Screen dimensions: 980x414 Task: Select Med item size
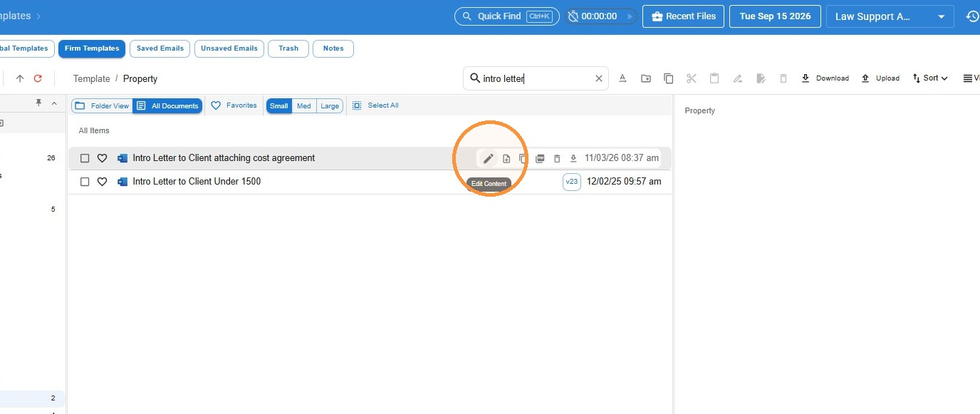pyautogui.click(x=304, y=105)
